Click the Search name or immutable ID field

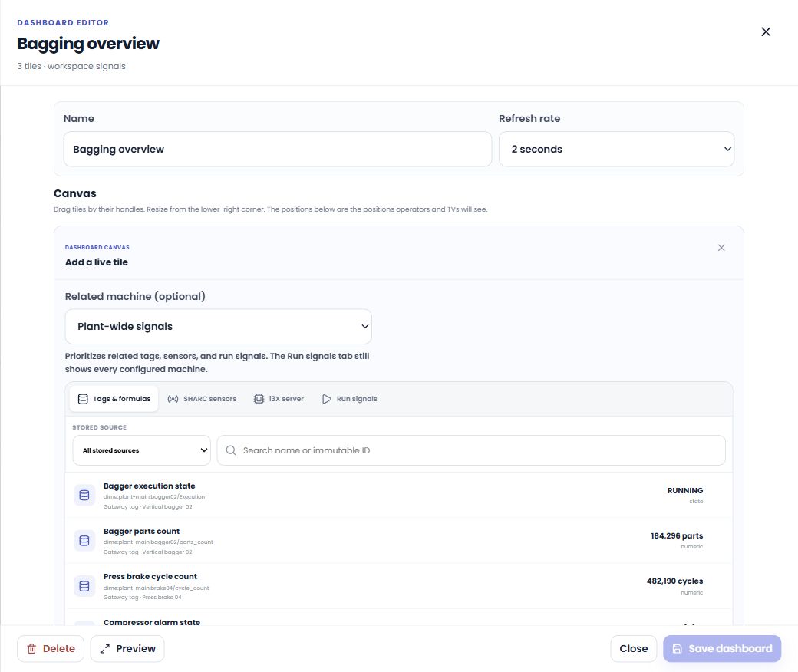pos(471,450)
